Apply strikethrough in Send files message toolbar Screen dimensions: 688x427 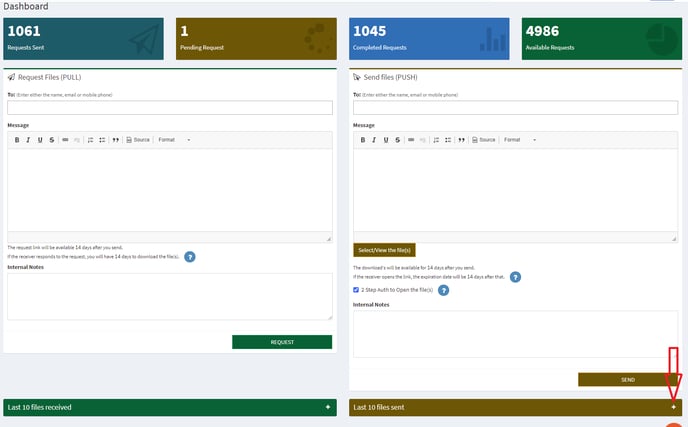point(398,140)
